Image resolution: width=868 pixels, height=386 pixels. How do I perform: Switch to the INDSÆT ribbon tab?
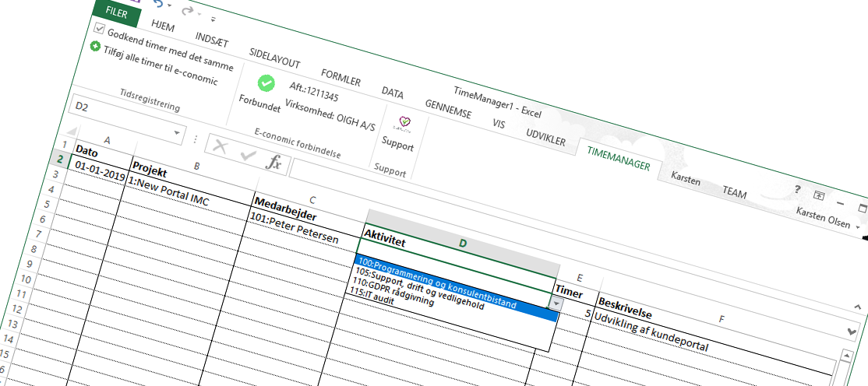tap(211, 39)
